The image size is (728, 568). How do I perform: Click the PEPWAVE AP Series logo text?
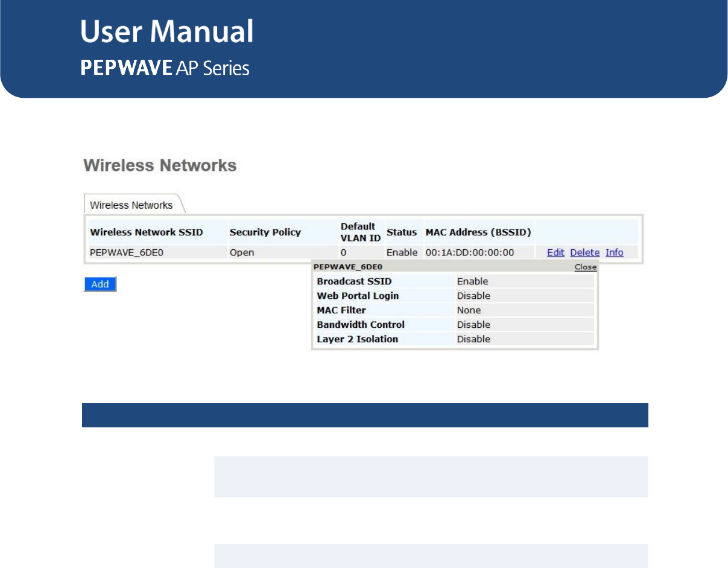(165, 68)
